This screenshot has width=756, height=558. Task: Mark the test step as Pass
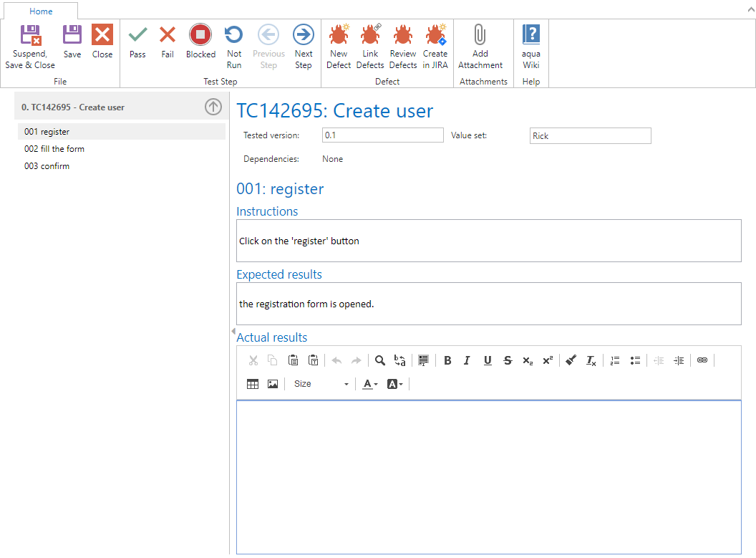137,42
